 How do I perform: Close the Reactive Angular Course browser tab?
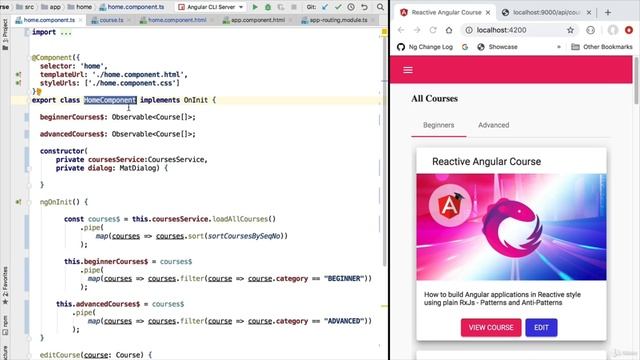point(488,13)
